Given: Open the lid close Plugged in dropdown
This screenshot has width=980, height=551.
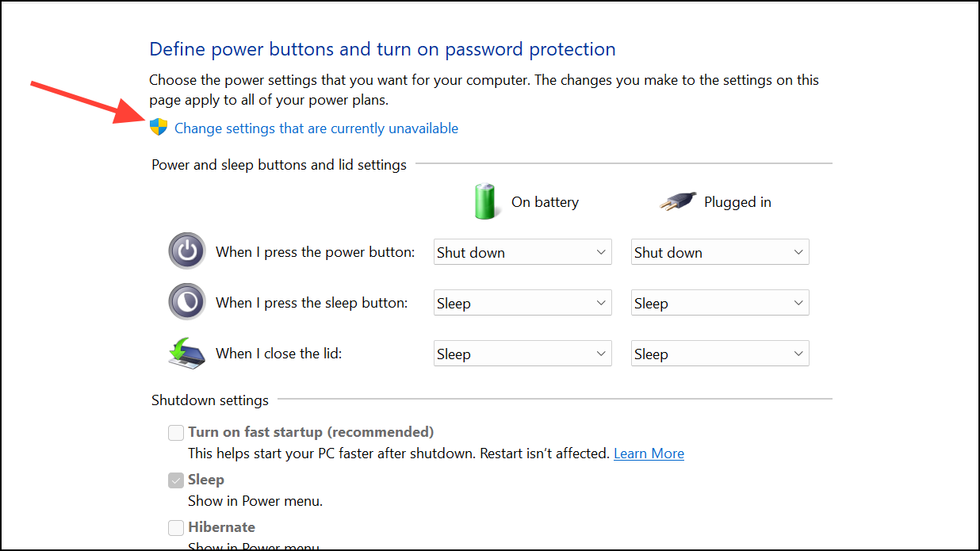Looking at the screenshot, I should coord(719,353).
